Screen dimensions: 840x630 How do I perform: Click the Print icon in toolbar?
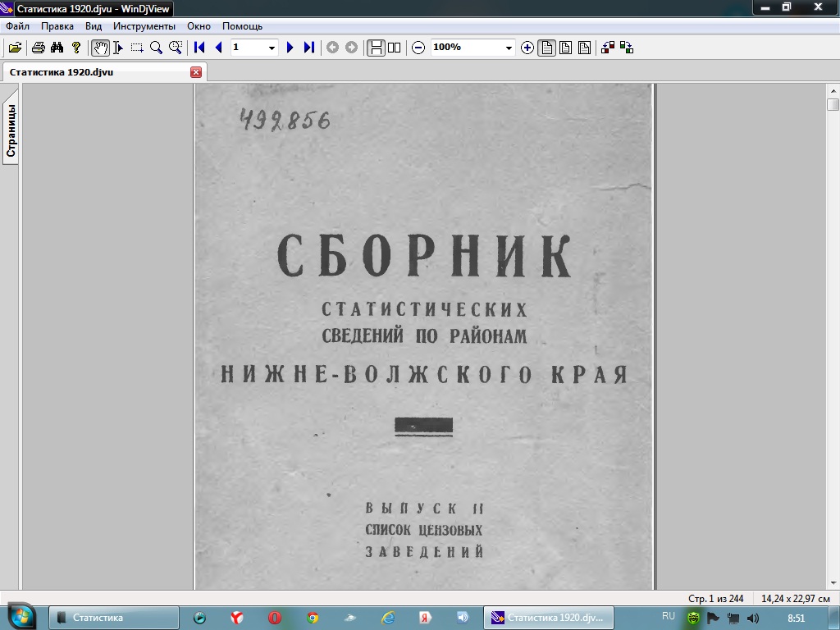(x=38, y=48)
